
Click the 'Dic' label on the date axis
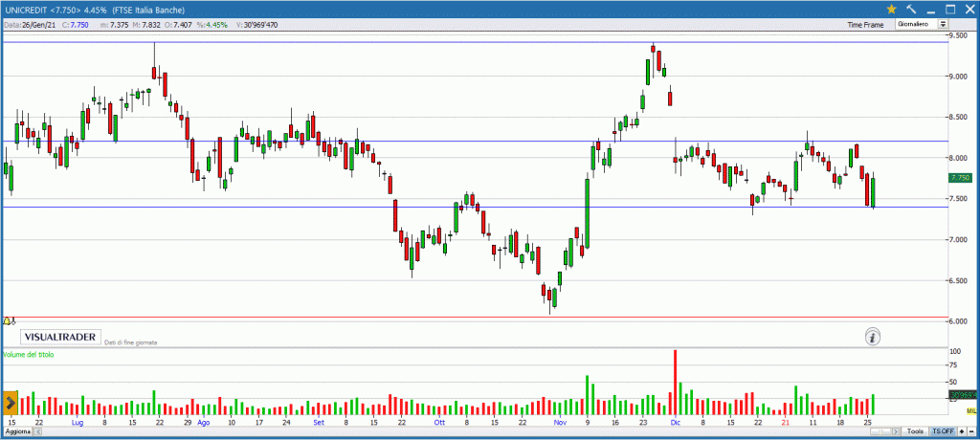675,423
